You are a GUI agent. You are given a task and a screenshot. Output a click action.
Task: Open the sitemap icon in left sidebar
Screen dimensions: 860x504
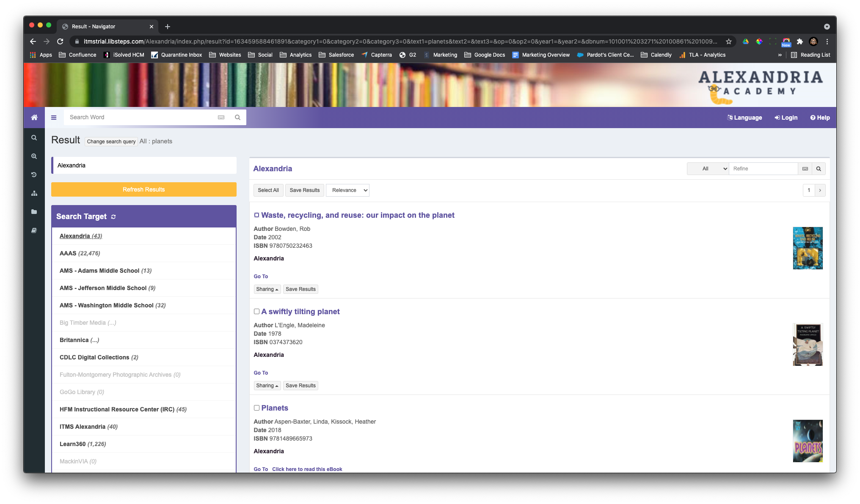point(34,193)
